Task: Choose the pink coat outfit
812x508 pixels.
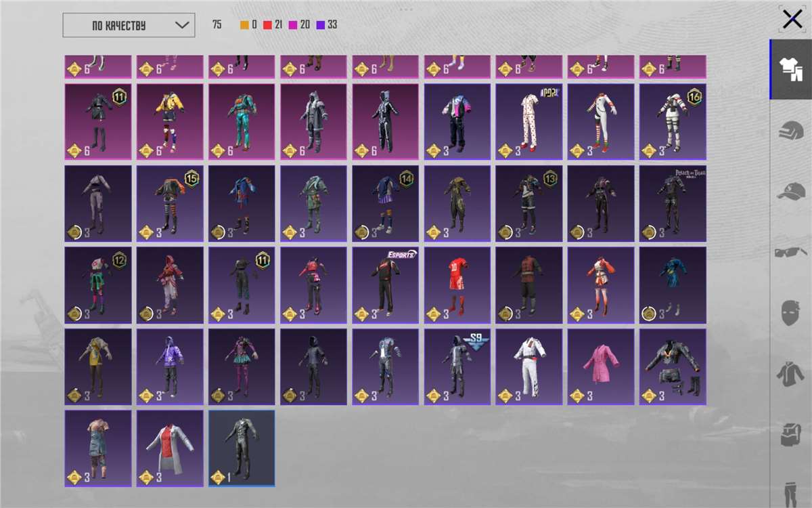Action: click(x=600, y=366)
